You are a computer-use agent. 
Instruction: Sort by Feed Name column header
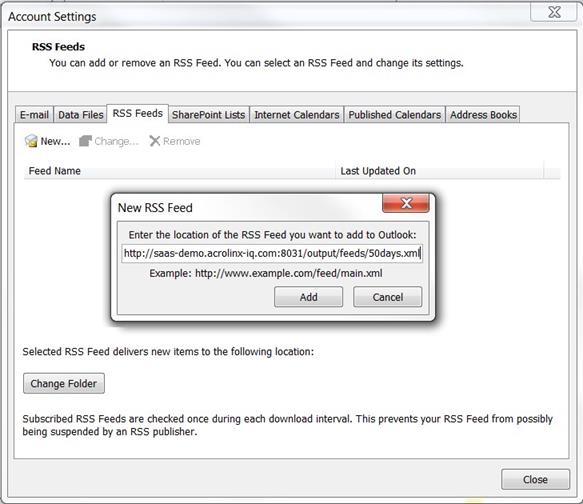180,171
